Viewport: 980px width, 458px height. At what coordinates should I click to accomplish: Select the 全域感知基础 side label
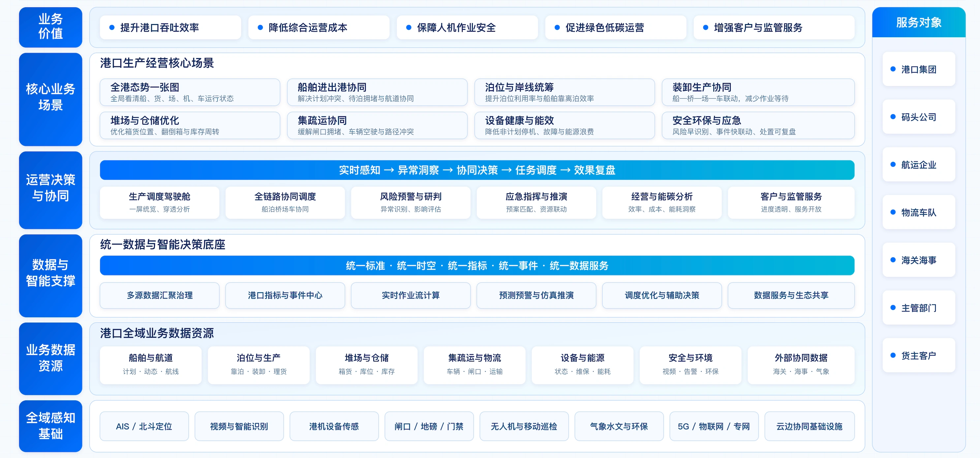(50, 426)
